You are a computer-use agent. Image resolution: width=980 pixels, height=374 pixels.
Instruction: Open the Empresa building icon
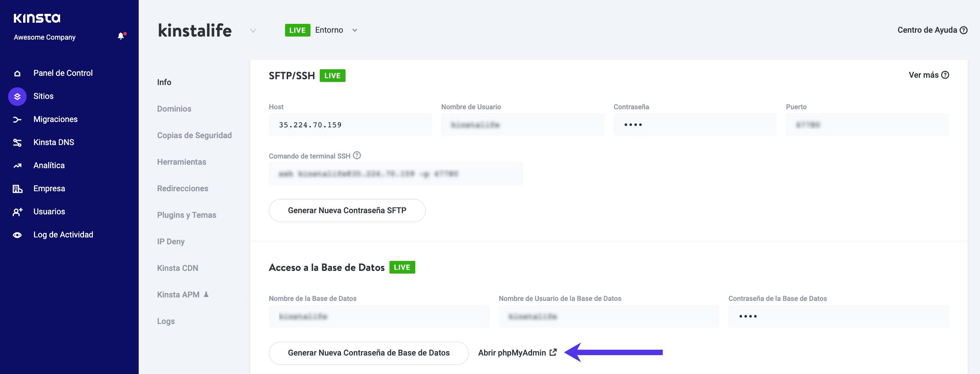tap(17, 189)
